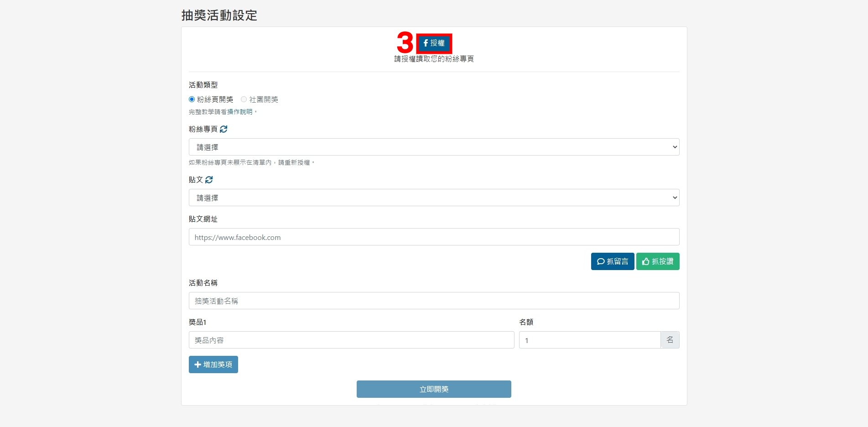Open the 操作說明 instructions link
Screen dimensions: 868x427
click(x=240, y=112)
